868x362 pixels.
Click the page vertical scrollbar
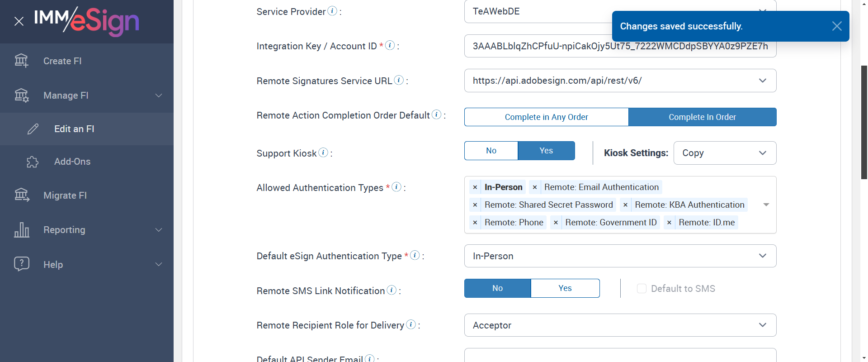tap(864, 122)
